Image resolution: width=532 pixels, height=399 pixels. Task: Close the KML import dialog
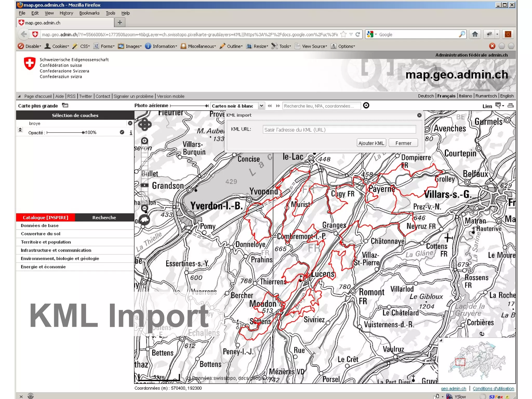(x=419, y=115)
